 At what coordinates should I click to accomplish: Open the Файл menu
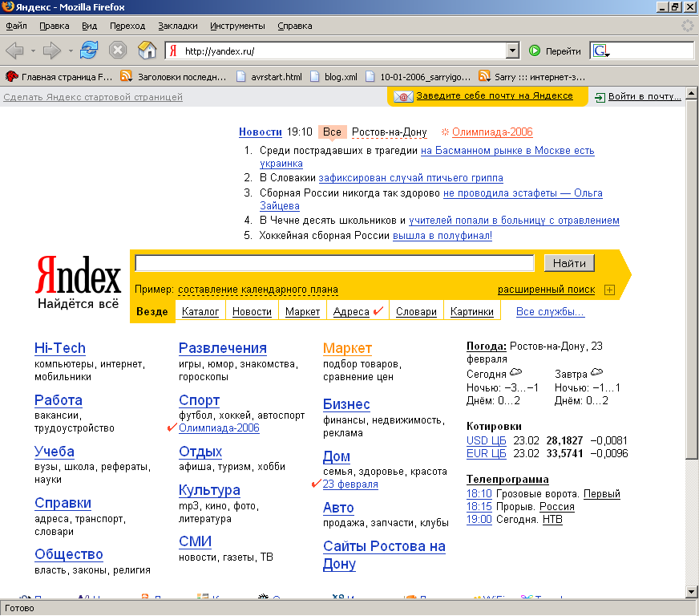[x=17, y=26]
